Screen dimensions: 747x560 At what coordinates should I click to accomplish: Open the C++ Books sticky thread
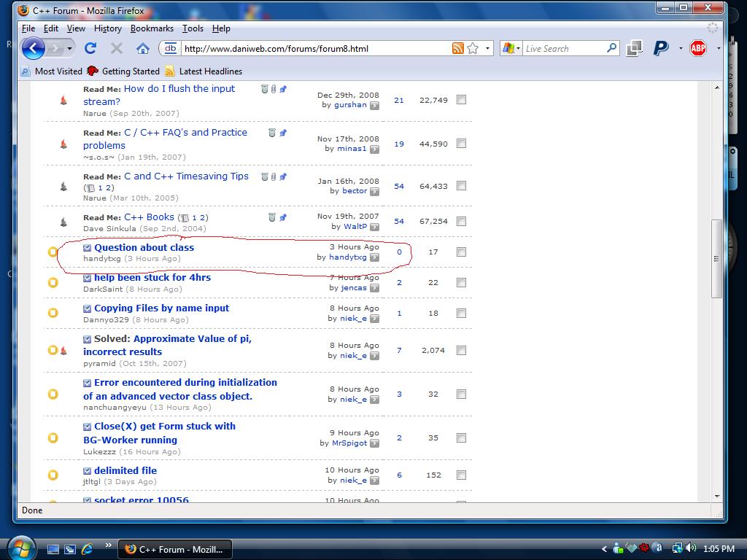[149, 217]
